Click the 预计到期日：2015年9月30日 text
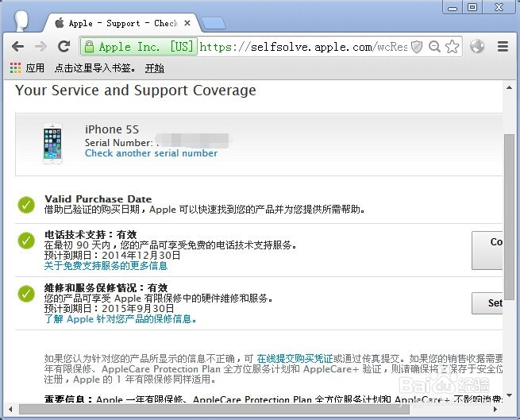The height and width of the screenshot is (420, 520). (x=109, y=309)
